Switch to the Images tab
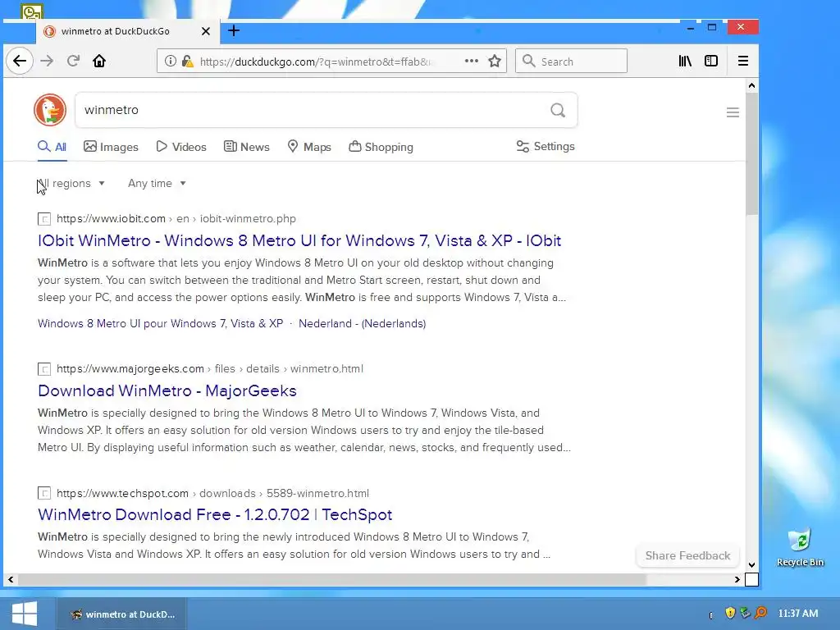Viewport: 840px width, 630px height. pyautogui.click(x=111, y=147)
